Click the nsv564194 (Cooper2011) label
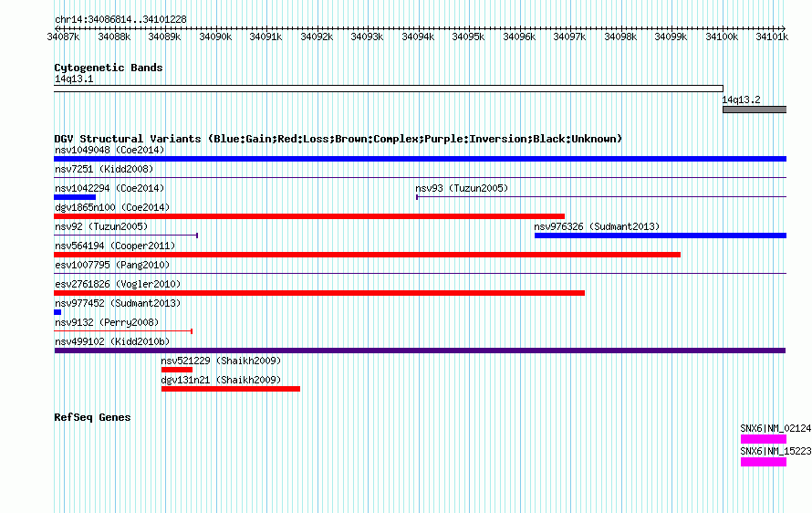 click(x=115, y=246)
